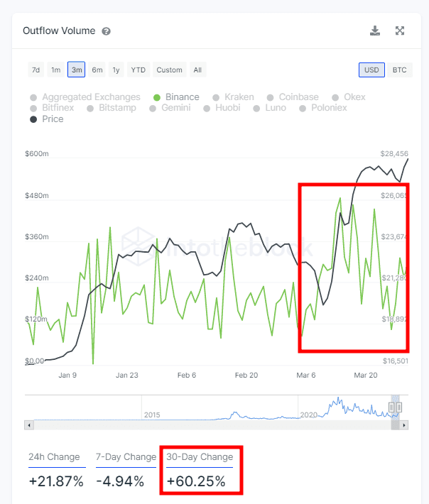Click the $28,456 price axis label
This screenshot has width=429, height=504.
pyautogui.click(x=394, y=153)
